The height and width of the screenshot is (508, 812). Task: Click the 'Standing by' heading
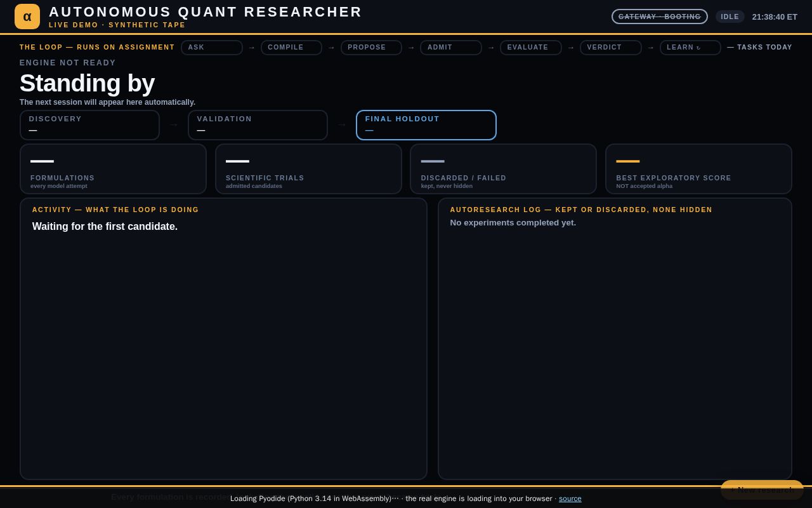coord(87,83)
